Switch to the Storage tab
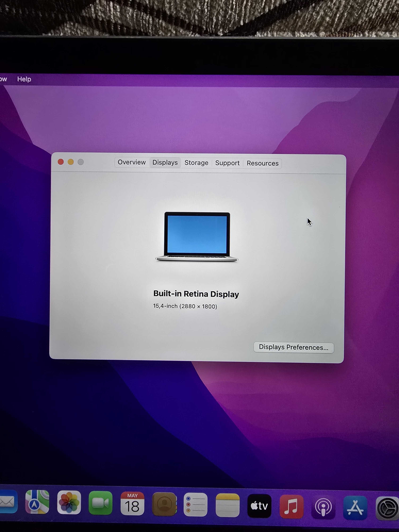The image size is (399, 532). [196, 163]
